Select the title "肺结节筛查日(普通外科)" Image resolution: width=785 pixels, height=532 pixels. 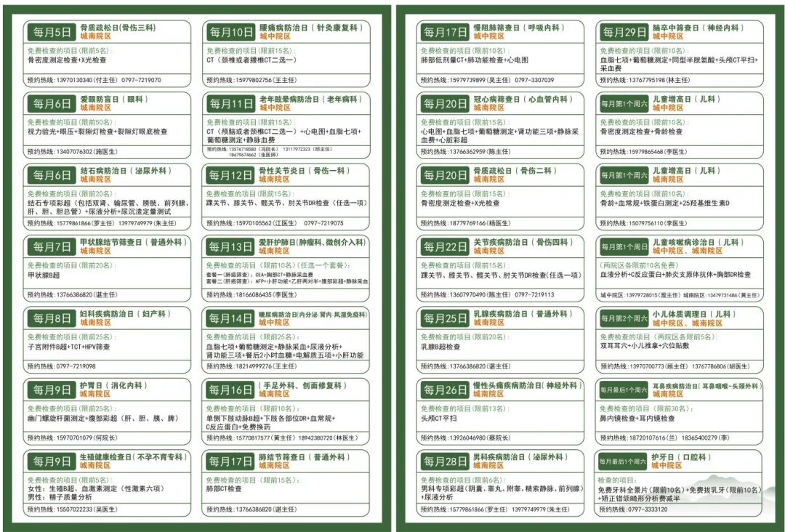pyautogui.click(x=305, y=457)
